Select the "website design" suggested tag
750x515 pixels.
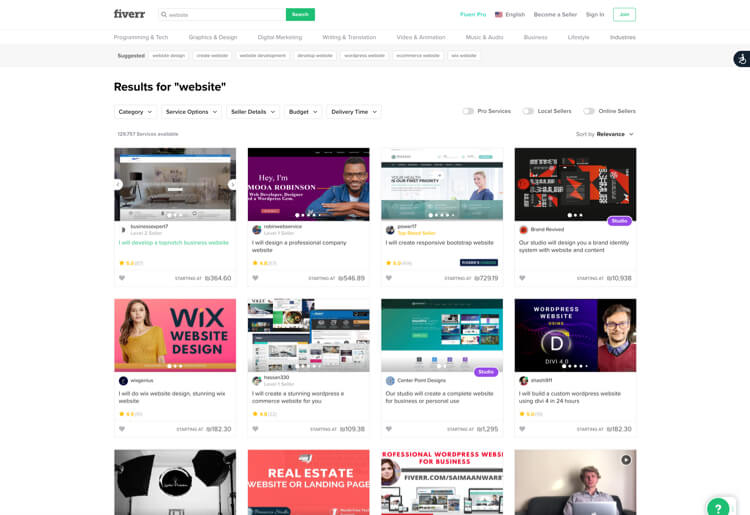168,56
